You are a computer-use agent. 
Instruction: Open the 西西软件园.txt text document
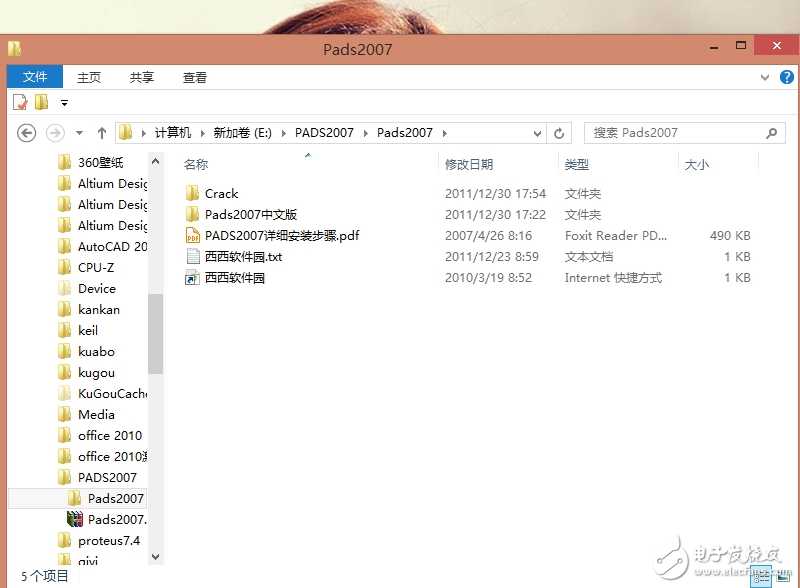click(243, 256)
